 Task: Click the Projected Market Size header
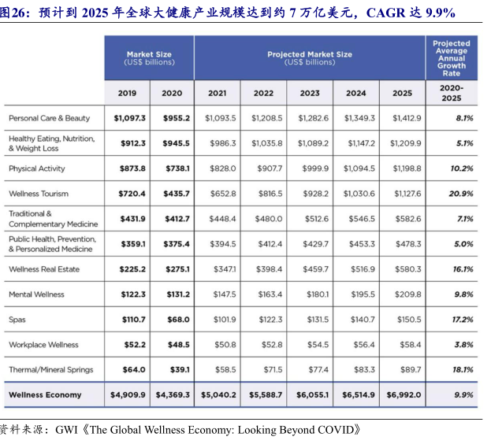310,58
